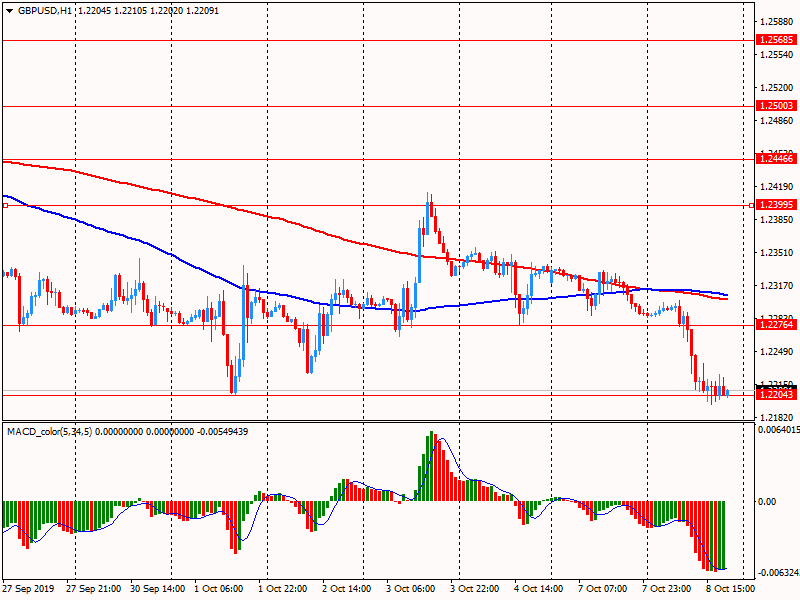Click the 7 Oct 07:00 time label
The image size is (800, 600).
603,590
